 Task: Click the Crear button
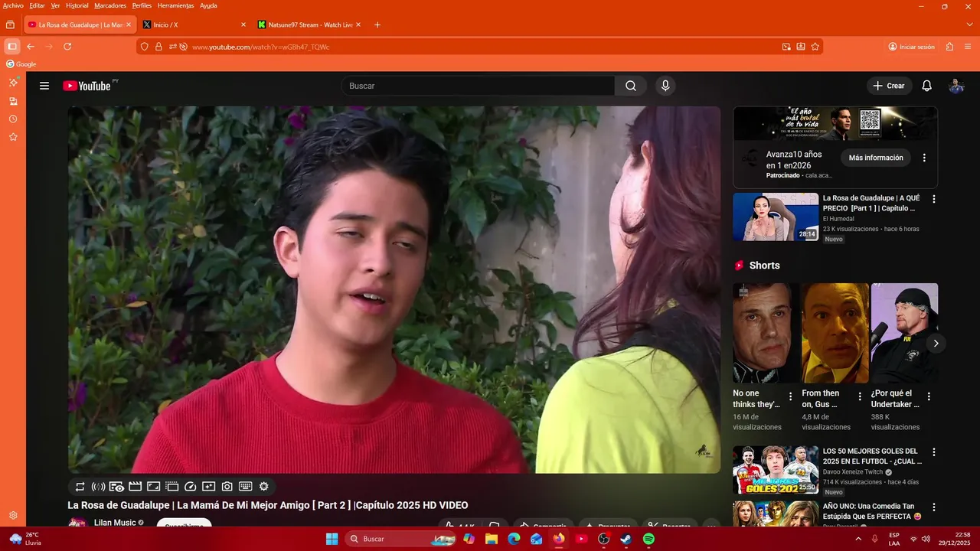(889, 86)
